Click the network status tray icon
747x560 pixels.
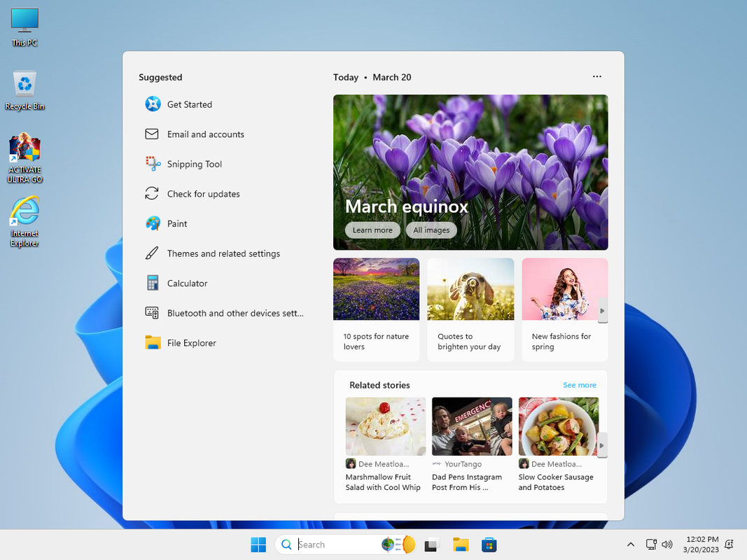pyautogui.click(x=651, y=545)
